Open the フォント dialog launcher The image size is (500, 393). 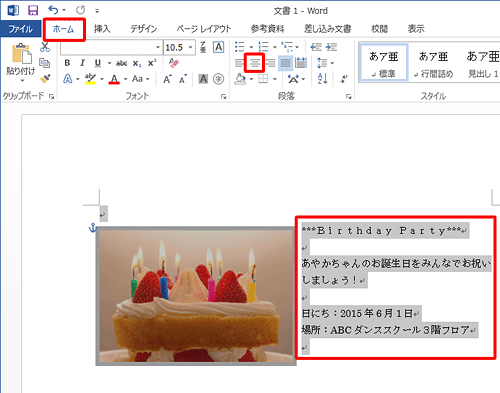(x=223, y=97)
